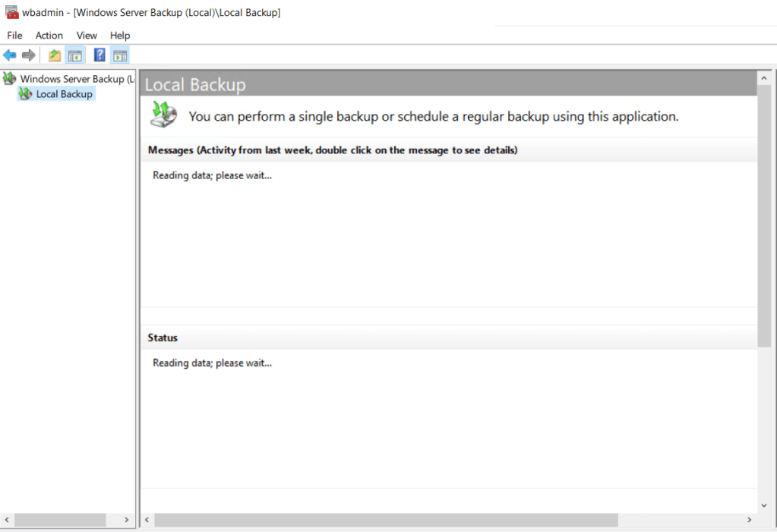777x532 pixels.
Task: Click the Status section header
Action: (x=163, y=338)
